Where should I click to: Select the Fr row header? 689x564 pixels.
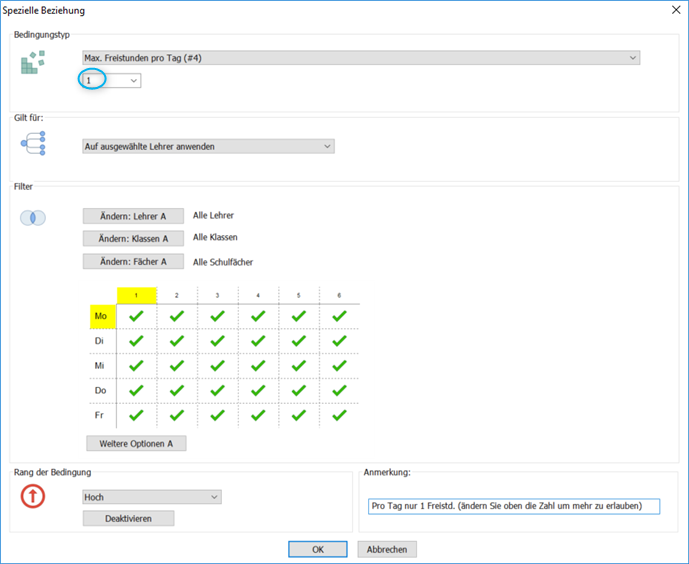102,415
